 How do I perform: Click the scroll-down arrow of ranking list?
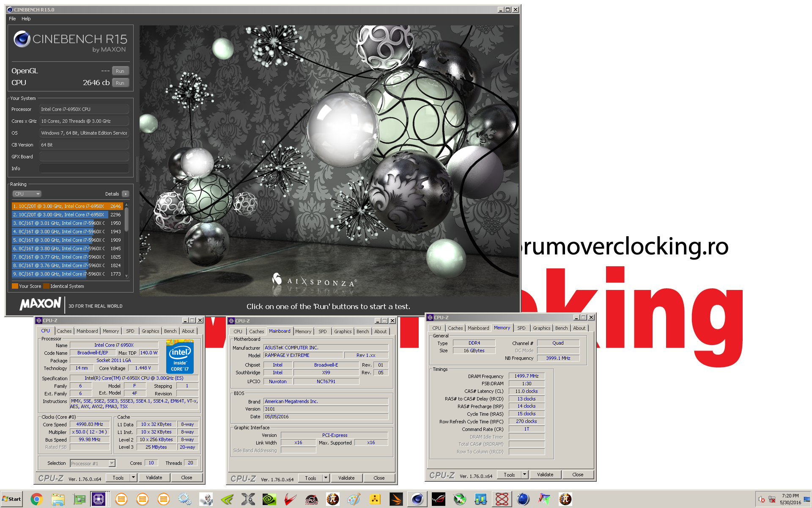point(126,276)
